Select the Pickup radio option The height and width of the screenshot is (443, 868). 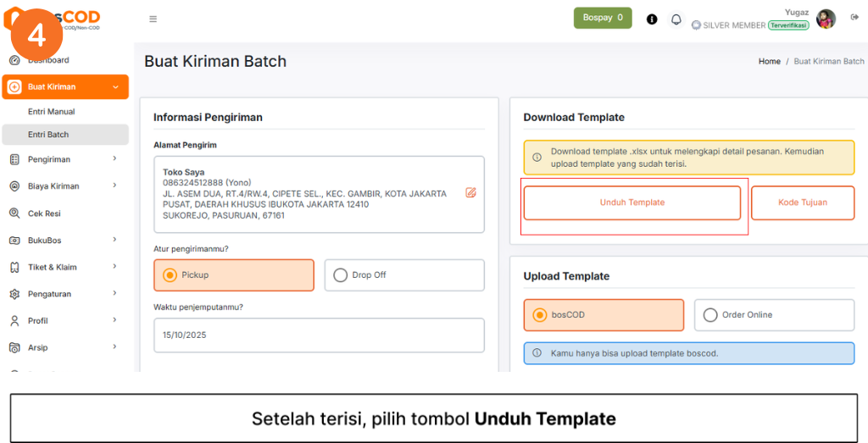pos(170,275)
